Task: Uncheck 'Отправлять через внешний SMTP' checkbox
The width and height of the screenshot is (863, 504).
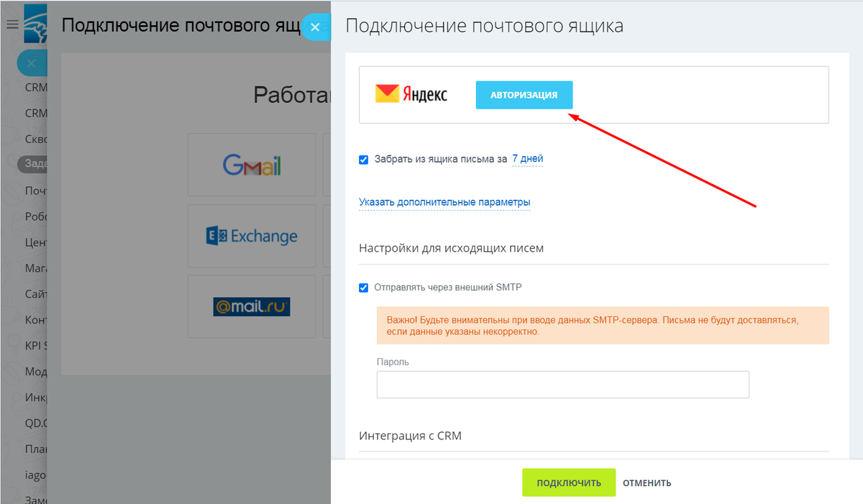Action: (364, 288)
